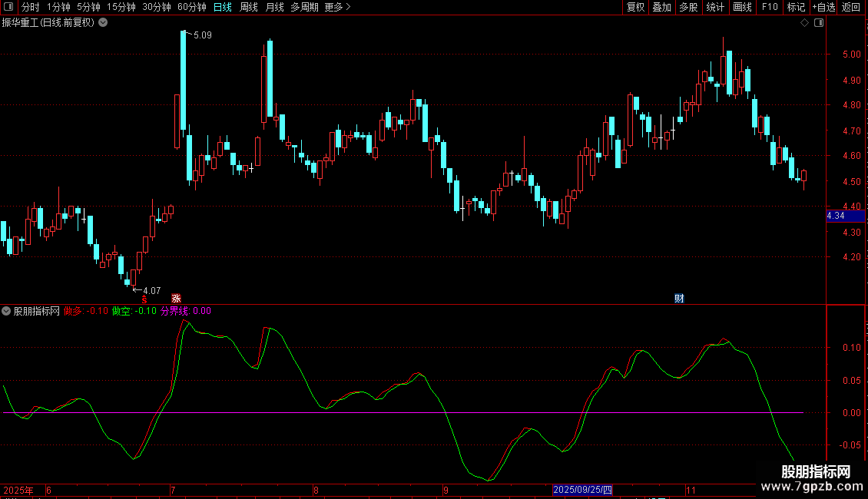Click the 4.07 low price label
The width and height of the screenshot is (868, 499).
pos(151,290)
